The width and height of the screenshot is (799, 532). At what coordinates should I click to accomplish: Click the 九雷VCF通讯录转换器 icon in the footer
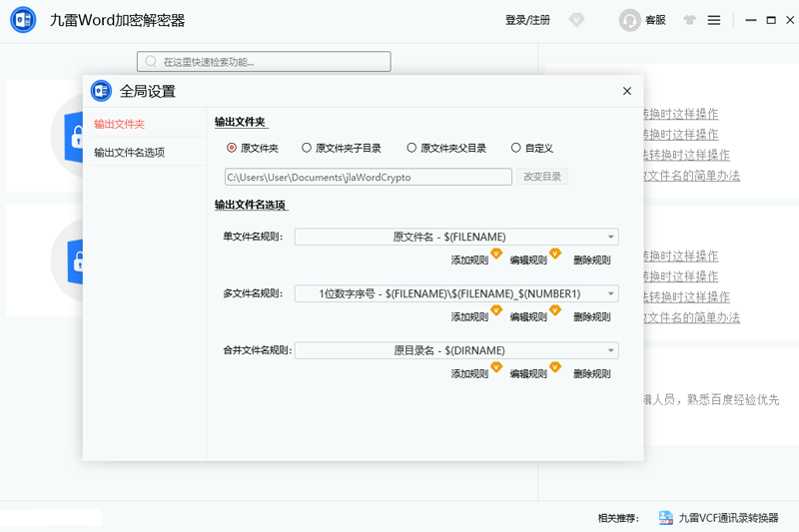(x=665, y=518)
